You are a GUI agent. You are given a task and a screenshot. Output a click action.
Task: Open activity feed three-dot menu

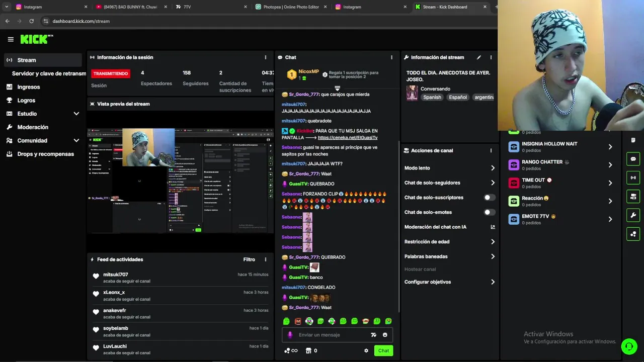pyautogui.click(x=266, y=259)
